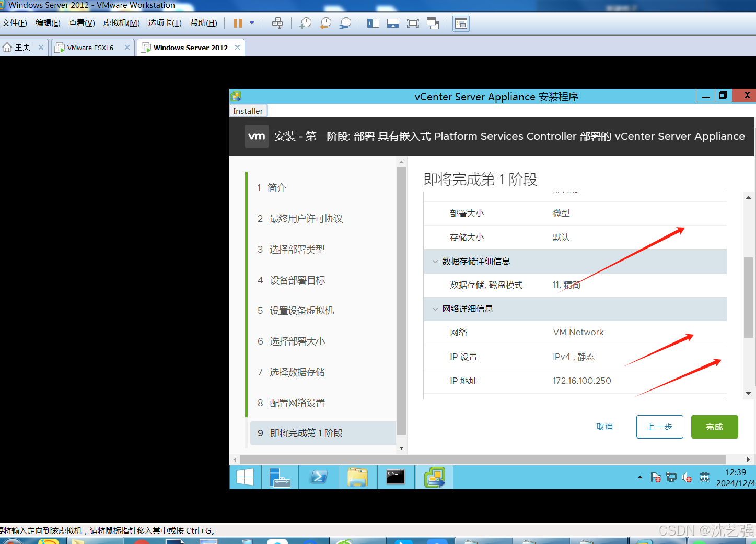
Task: Click summary panel scroll up arrow
Action: (x=748, y=198)
